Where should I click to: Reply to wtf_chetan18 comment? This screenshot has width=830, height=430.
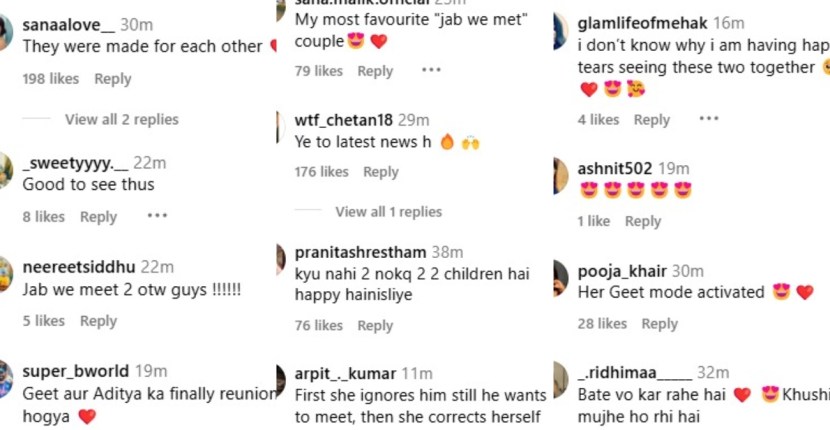381,172
